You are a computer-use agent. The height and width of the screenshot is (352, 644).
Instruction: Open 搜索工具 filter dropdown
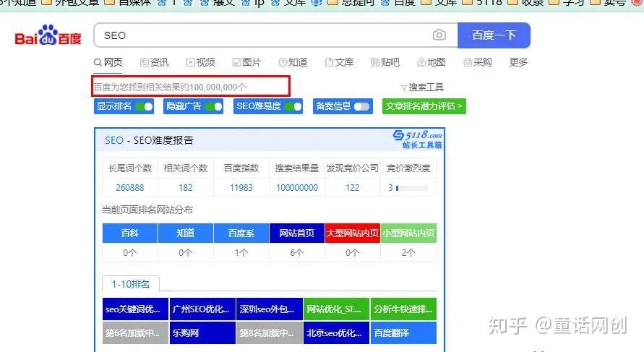(422, 87)
